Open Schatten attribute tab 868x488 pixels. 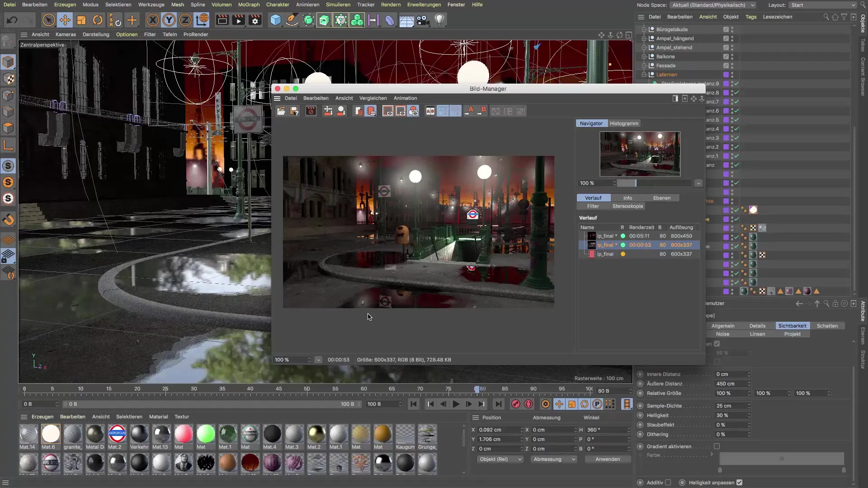pyautogui.click(x=827, y=326)
